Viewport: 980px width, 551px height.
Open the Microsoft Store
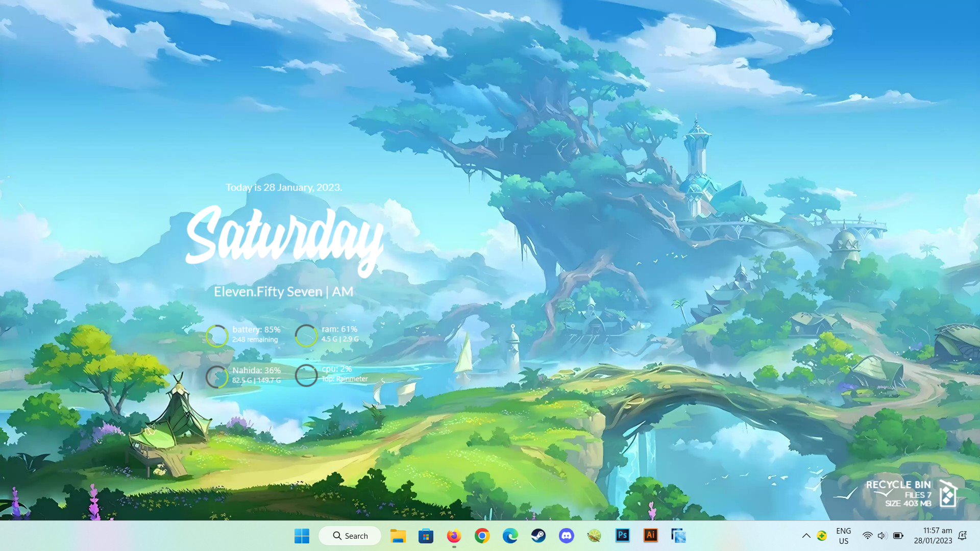pos(426,536)
